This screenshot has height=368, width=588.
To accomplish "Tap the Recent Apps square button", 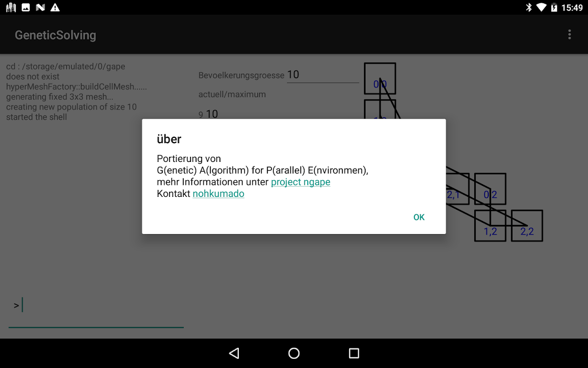I will (354, 353).
